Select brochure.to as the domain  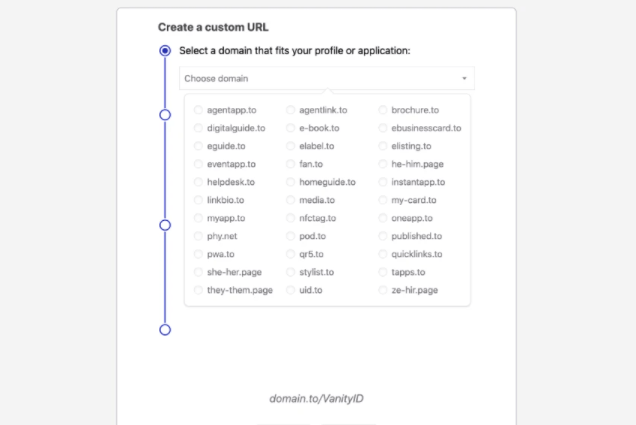pyautogui.click(x=383, y=110)
